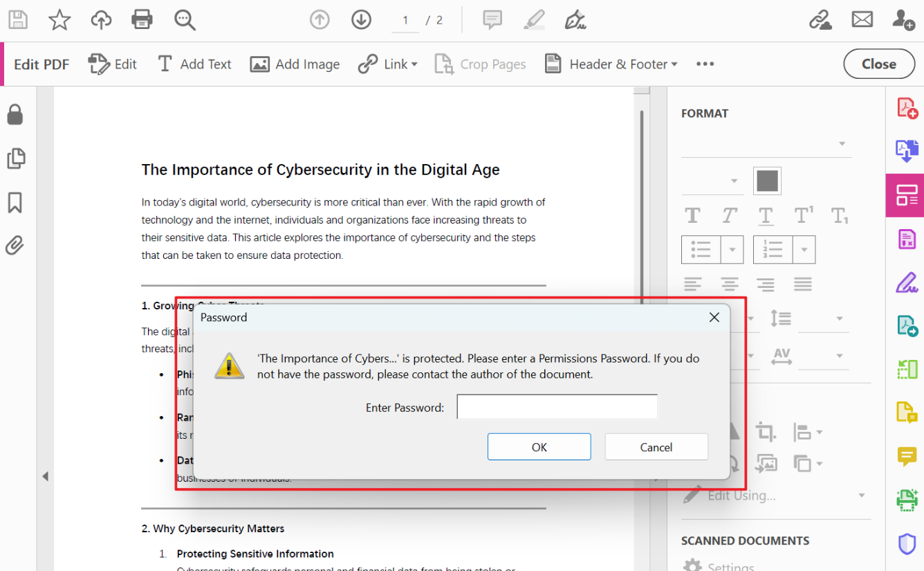Open the more tools ellipsis menu
Screen dimensions: 924x571
705,64
